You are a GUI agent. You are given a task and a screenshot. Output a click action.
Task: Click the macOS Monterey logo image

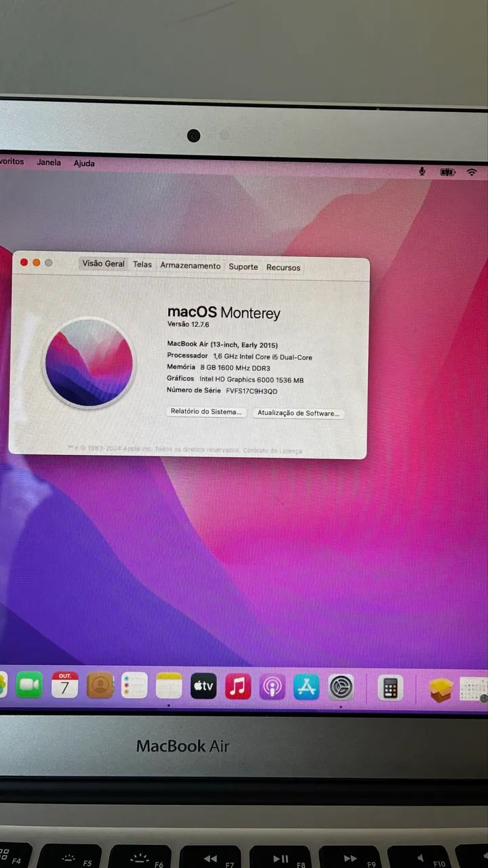(89, 363)
